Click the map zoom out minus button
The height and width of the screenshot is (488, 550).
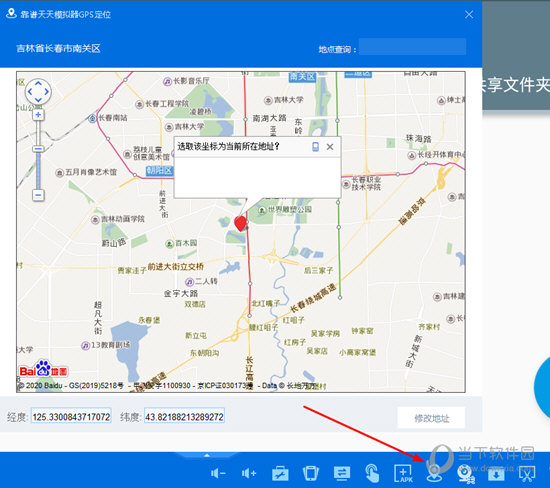38,195
